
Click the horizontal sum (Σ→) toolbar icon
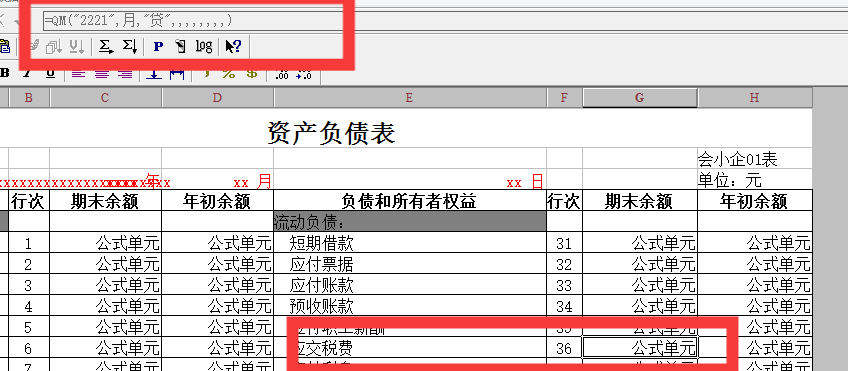(x=106, y=47)
